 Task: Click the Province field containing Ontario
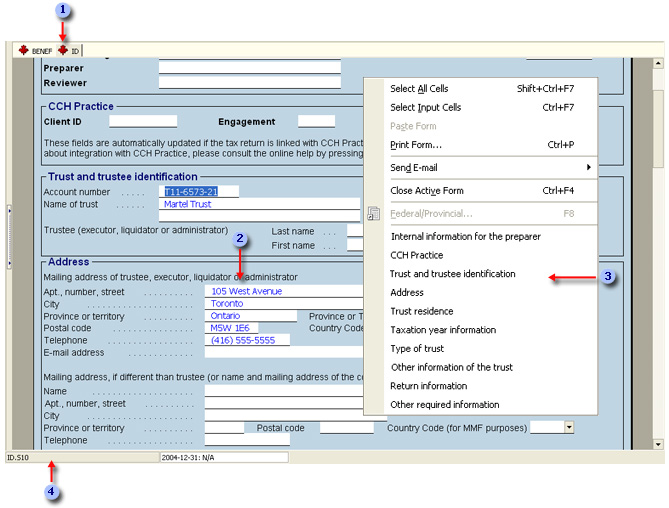pos(251,316)
